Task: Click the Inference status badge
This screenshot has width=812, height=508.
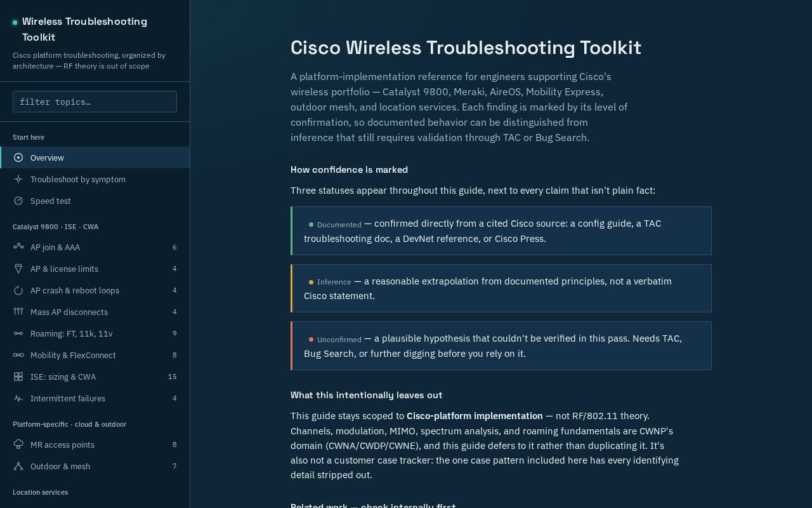Action: (330, 282)
